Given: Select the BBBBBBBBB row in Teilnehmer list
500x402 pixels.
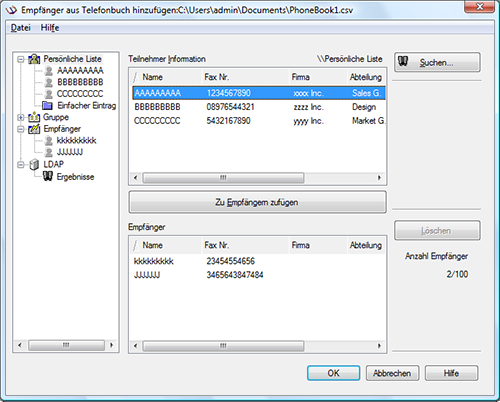Looking at the screenshot, I should point(259,107).
